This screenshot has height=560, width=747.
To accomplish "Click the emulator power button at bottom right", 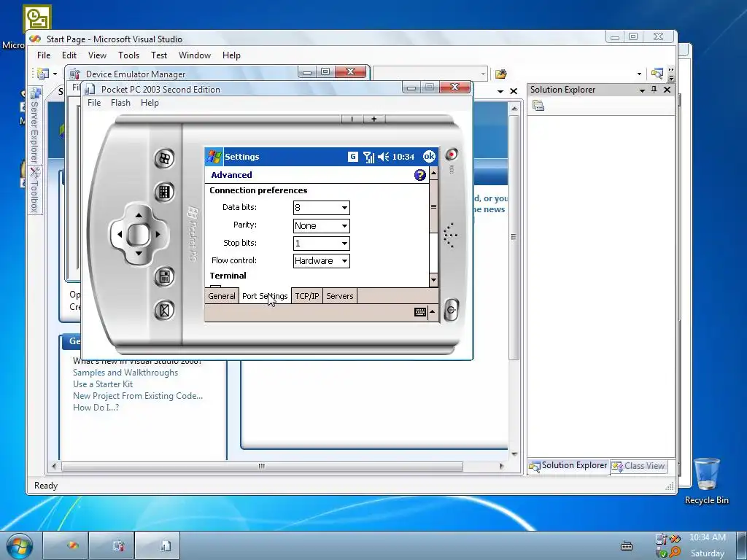I will point(451,310).
